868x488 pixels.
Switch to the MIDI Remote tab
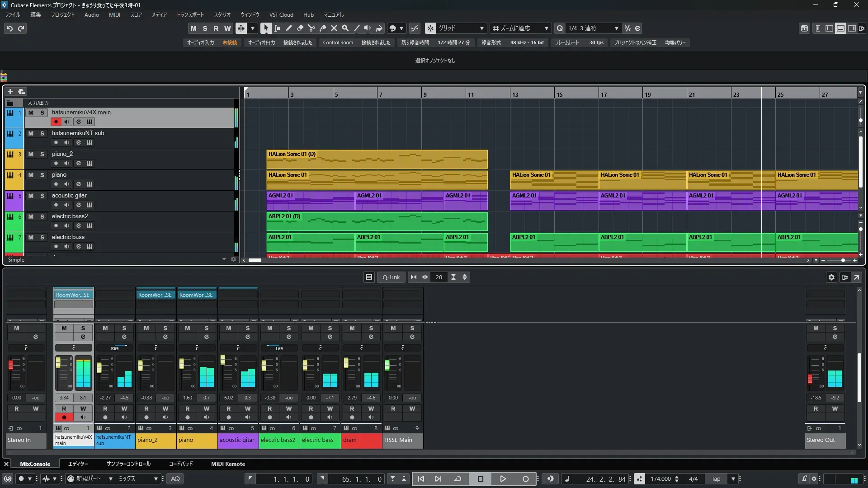tap(228, 464)
